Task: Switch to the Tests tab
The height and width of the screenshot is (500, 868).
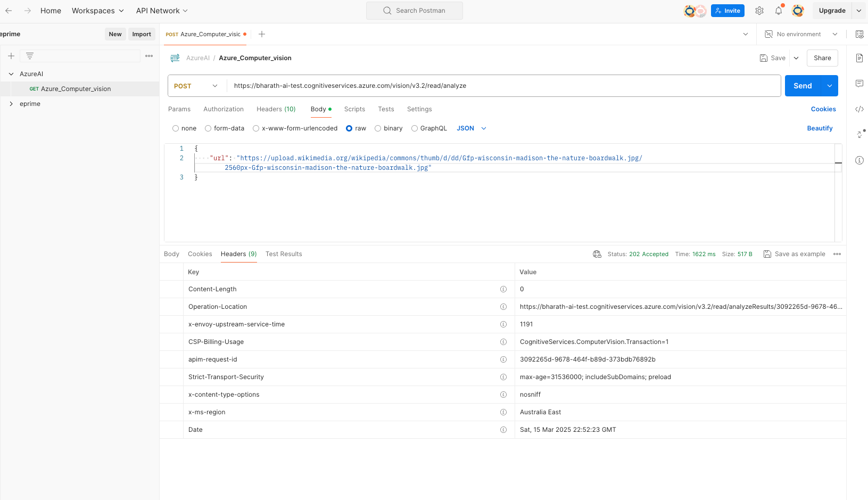Action: (386, 109)
